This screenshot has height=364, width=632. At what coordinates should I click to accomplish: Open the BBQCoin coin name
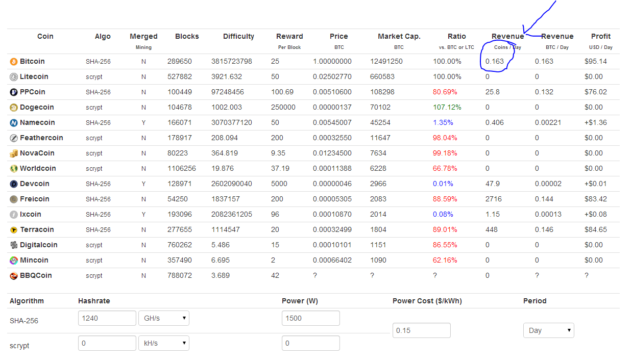36,275
